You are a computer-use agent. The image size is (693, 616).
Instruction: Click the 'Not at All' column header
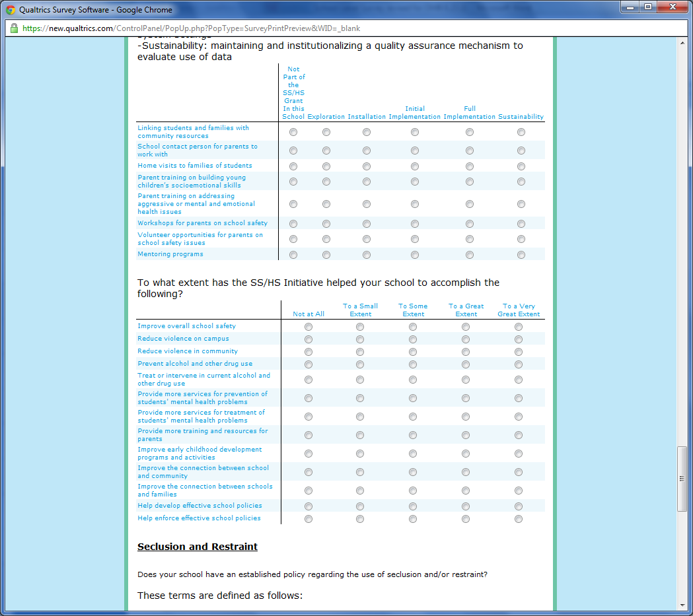click(309, 314)
